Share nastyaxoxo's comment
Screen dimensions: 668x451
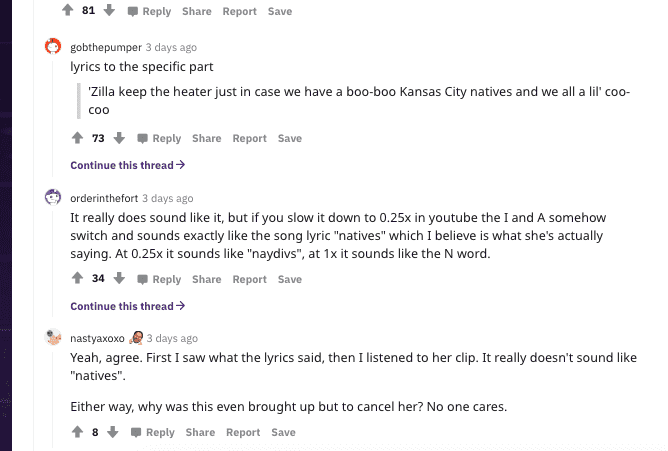point(200,432)
